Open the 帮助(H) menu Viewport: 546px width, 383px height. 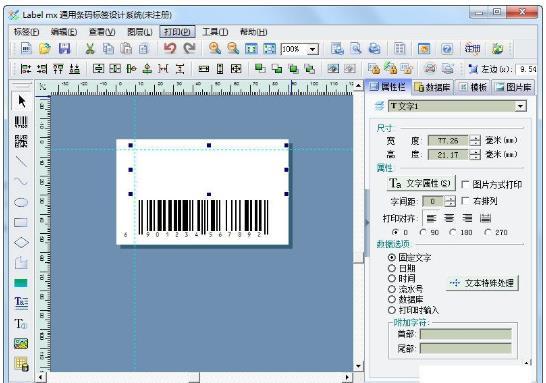click(x=254, y=32)
